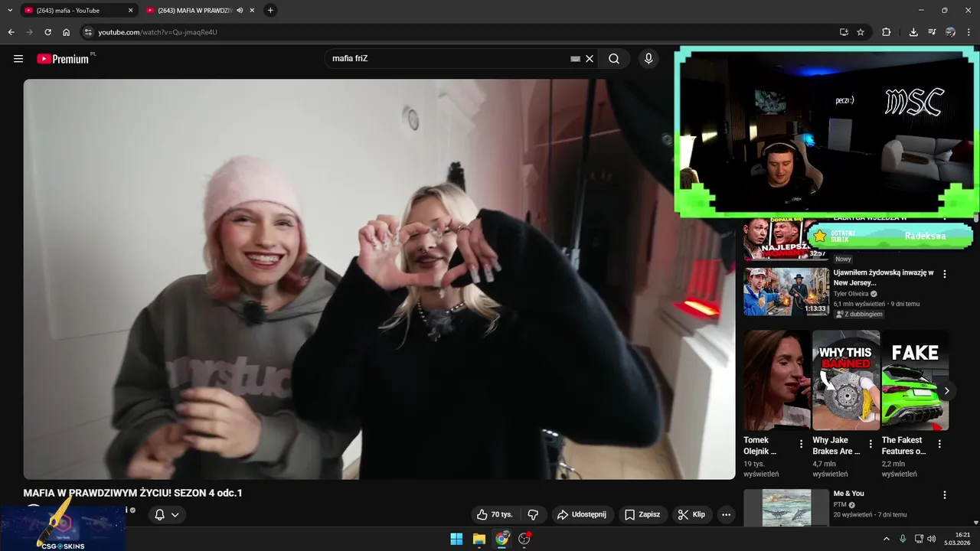Open notification bell dropdown for channel
This screenshot has height=551, width=980.
(167, 514)
